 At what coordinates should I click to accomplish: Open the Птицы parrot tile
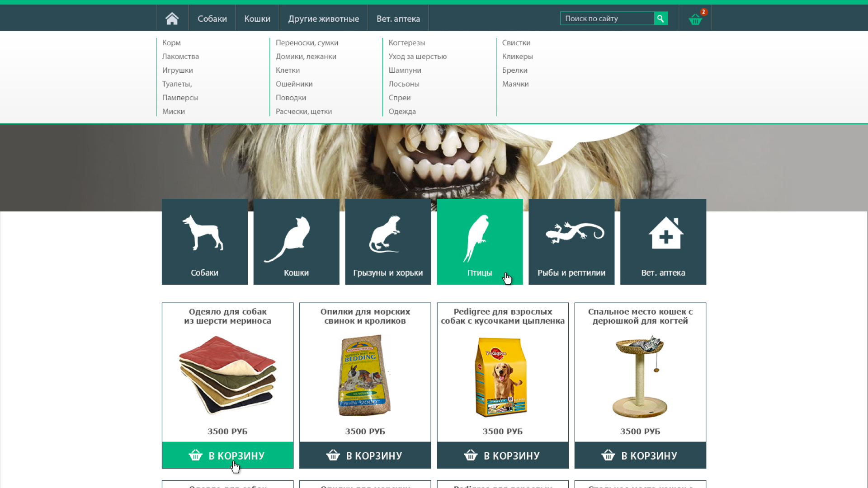tap(480, 242)
